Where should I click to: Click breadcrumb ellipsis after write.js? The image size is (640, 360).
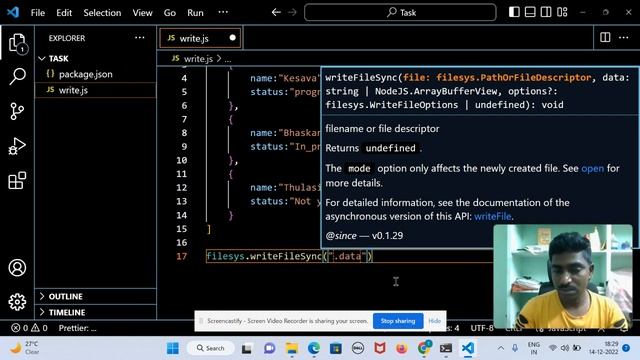pyautogui.click(x=227, y=59)
